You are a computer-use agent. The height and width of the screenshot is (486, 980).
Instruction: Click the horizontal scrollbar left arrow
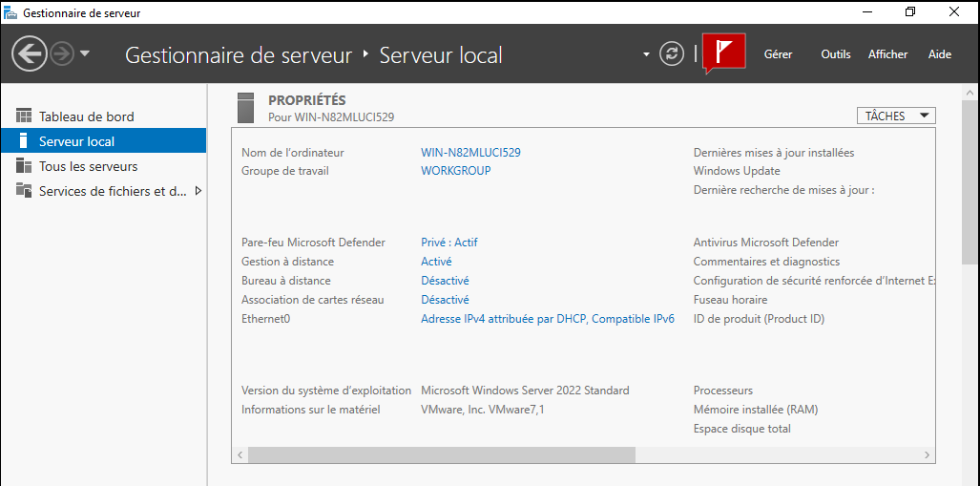coord(240,454)
